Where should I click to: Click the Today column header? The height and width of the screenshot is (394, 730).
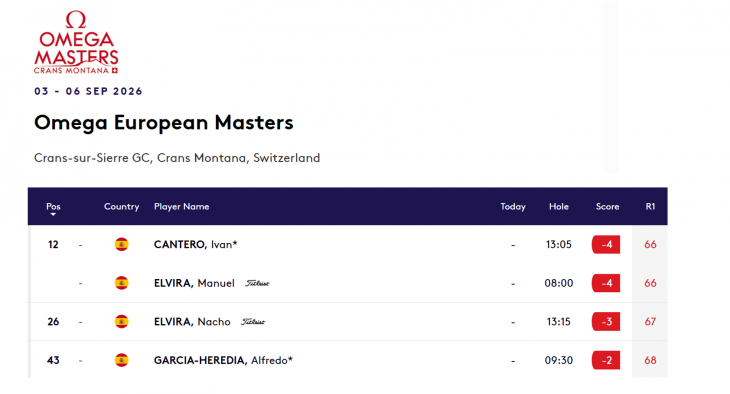513,206
